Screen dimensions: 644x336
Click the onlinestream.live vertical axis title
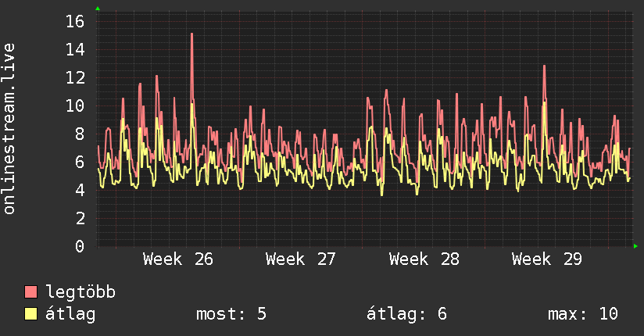pos(9,129)
